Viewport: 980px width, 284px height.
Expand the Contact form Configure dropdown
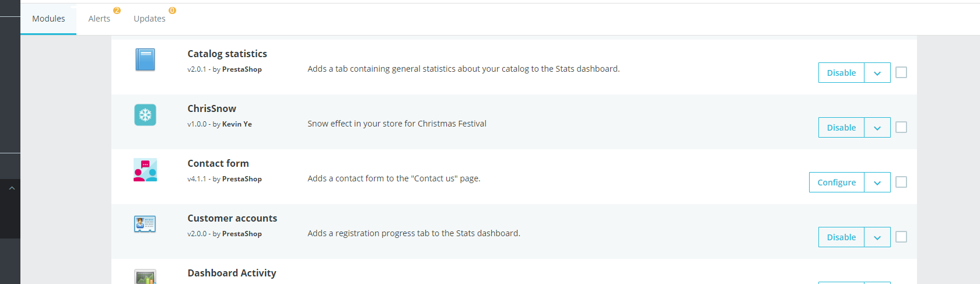877,183
